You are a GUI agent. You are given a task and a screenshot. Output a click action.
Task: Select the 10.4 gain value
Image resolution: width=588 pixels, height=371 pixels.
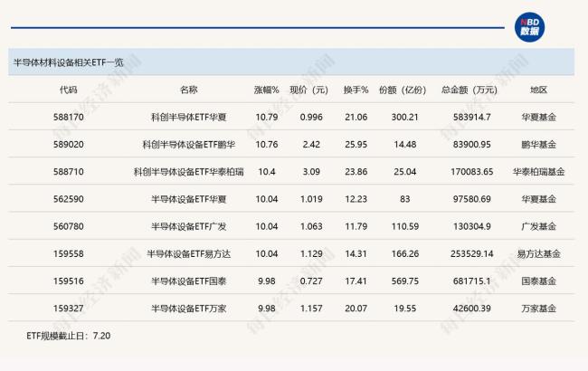267,172
